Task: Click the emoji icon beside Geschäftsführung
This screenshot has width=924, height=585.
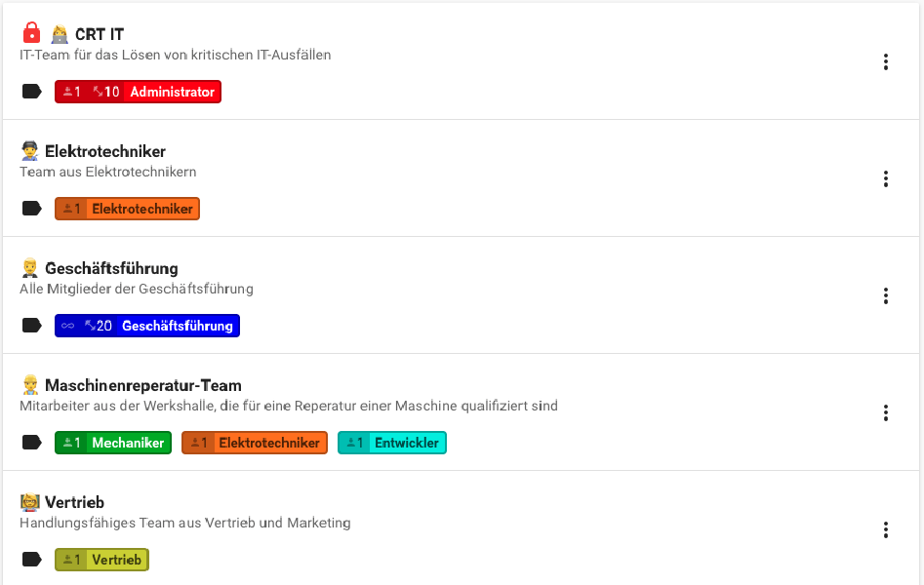Action: 29,266
